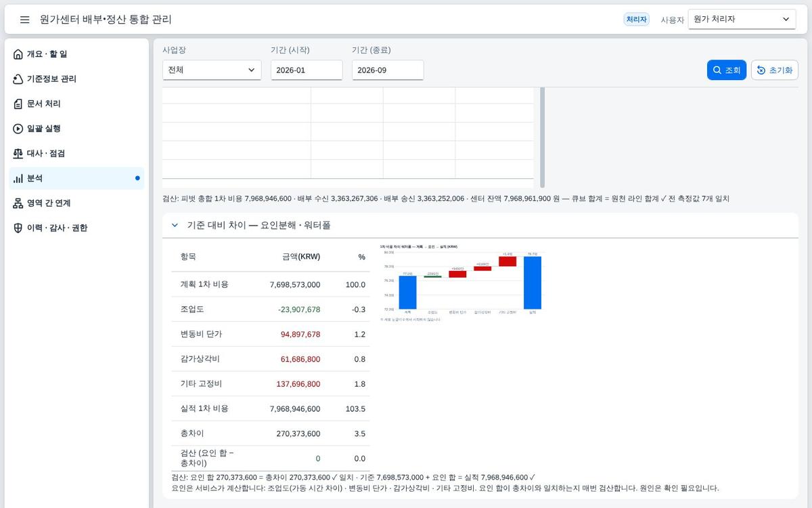Go to the 분석 menu item
This screenshot has height=508, width=812.
[76, 178]
